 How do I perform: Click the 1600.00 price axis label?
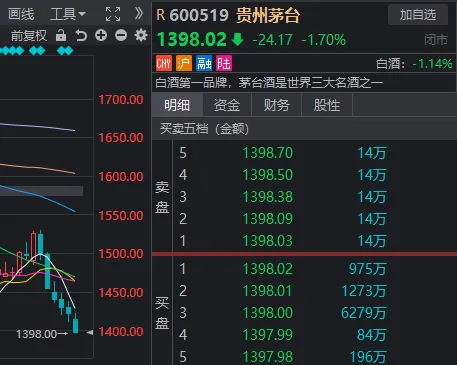pyautogui.click(x=121, y=177)
